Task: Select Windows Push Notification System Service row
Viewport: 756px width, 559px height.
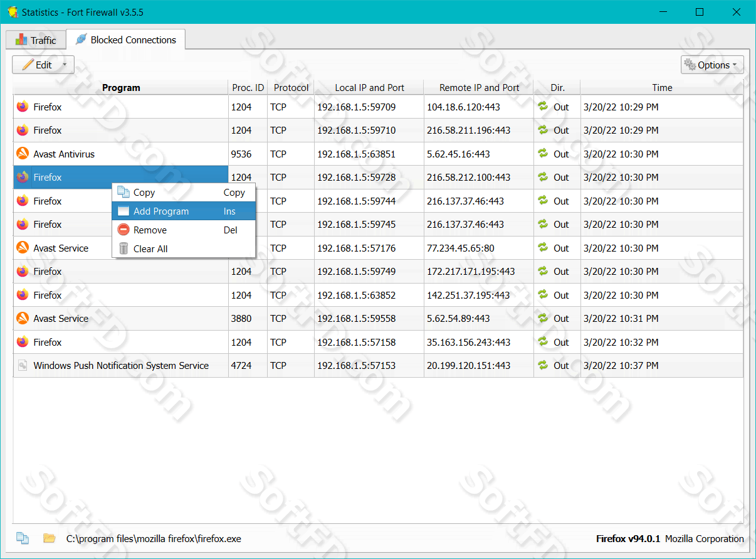Action: [121, 366]
